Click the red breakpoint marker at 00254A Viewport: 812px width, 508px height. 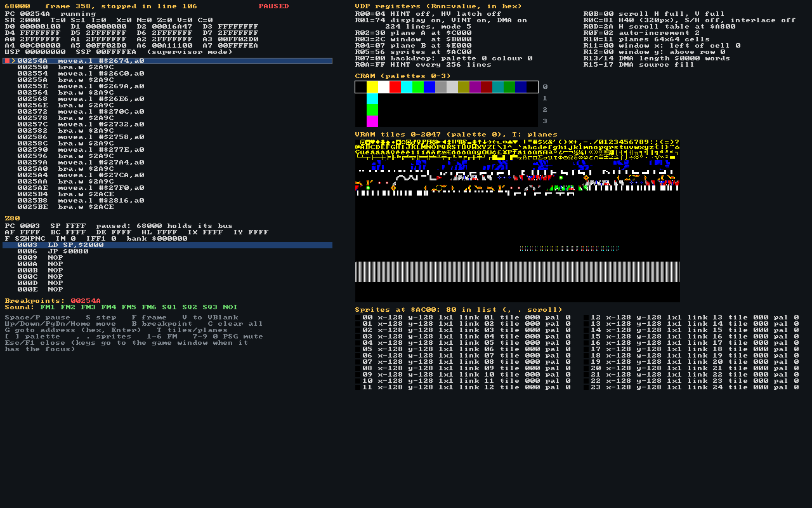(x=7, y=61)
